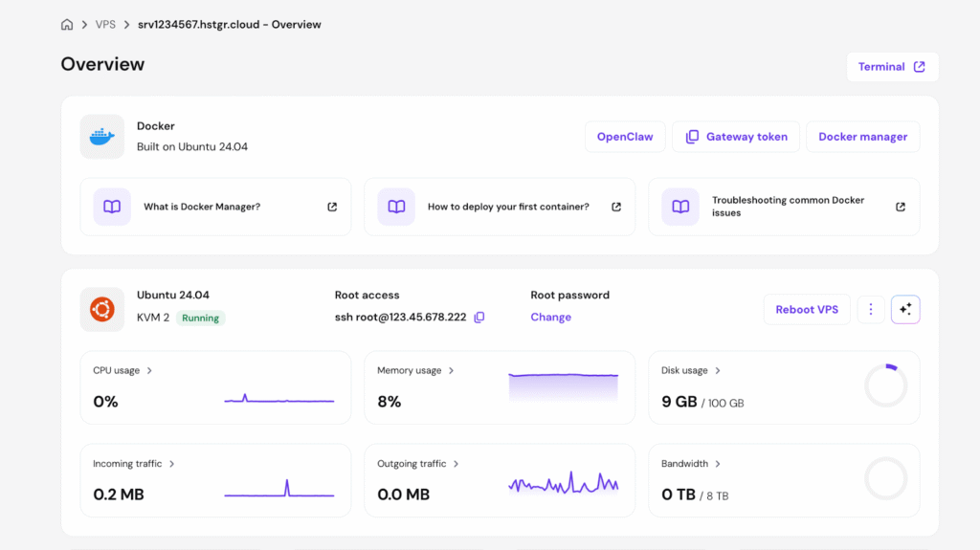Click the KVM 2 plan label
Viewport: 980px width, 550px height.
pos(153,318)
